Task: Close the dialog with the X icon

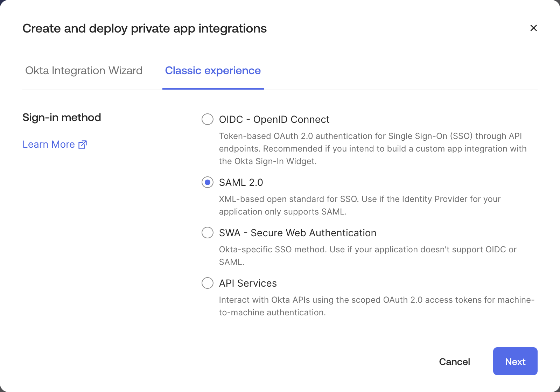Action: click(533, 28)
